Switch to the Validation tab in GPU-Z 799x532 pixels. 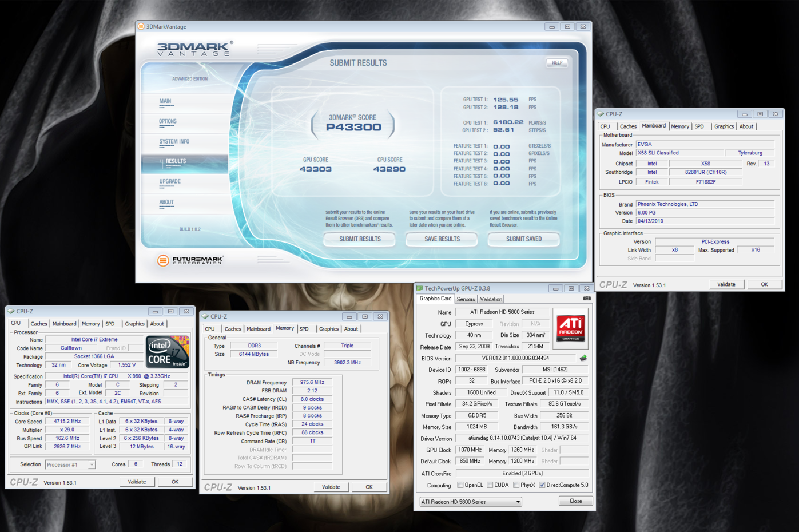pos(491,299)
